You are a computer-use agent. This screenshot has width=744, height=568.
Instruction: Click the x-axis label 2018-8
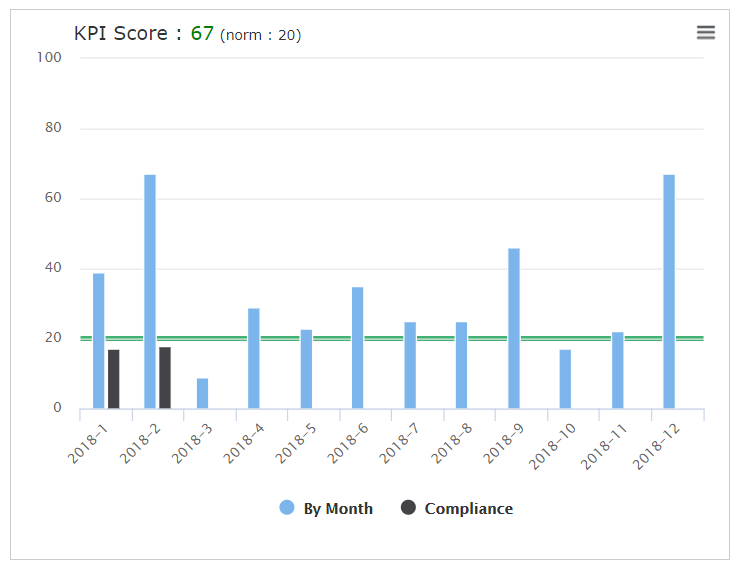coord(451,444)
